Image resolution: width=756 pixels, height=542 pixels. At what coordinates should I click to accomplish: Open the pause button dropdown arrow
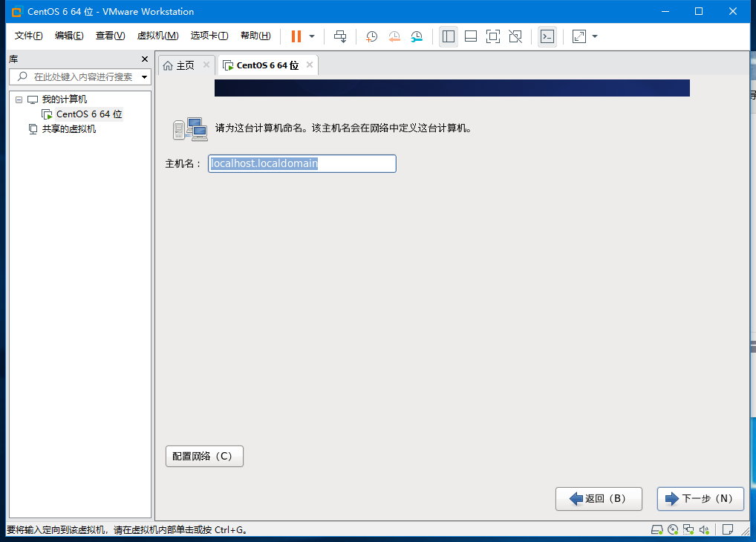310,36
